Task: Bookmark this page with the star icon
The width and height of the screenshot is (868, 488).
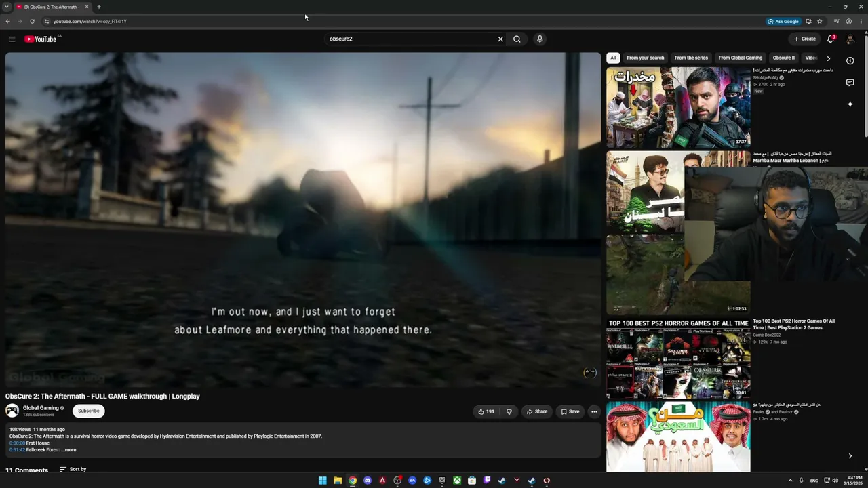Action: pos(819,21)
